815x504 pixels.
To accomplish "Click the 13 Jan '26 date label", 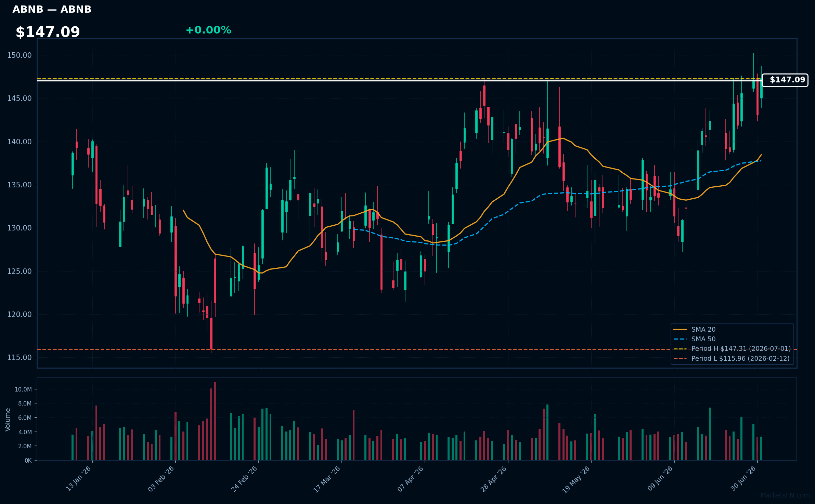I will coord(78,479).
